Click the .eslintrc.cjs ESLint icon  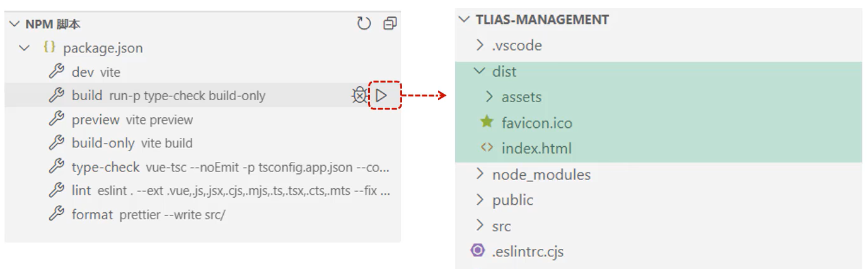pos(478,251)
